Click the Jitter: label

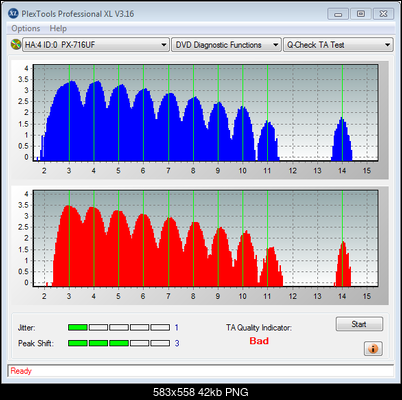tap(26, 328)
